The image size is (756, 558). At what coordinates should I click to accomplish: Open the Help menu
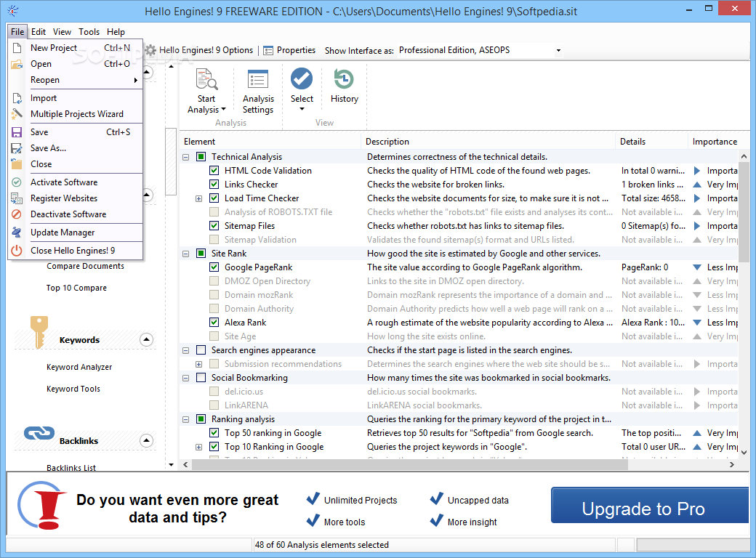[116, 32]
